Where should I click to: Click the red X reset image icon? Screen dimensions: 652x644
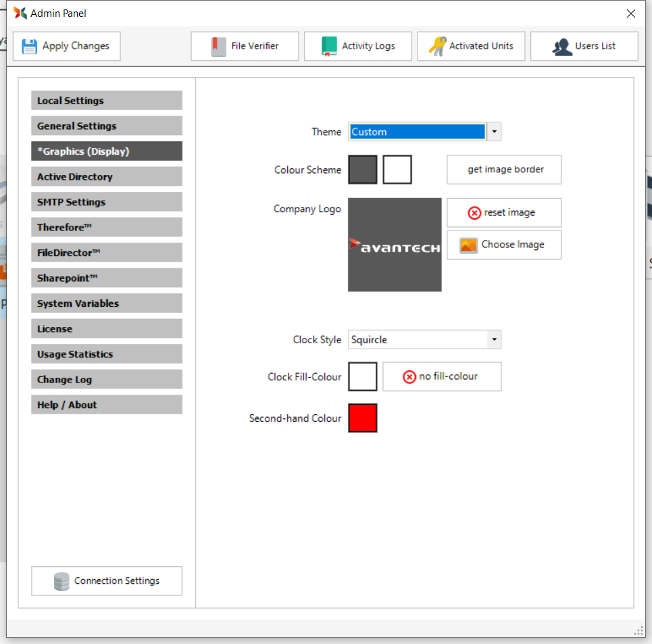pos(474,213)
